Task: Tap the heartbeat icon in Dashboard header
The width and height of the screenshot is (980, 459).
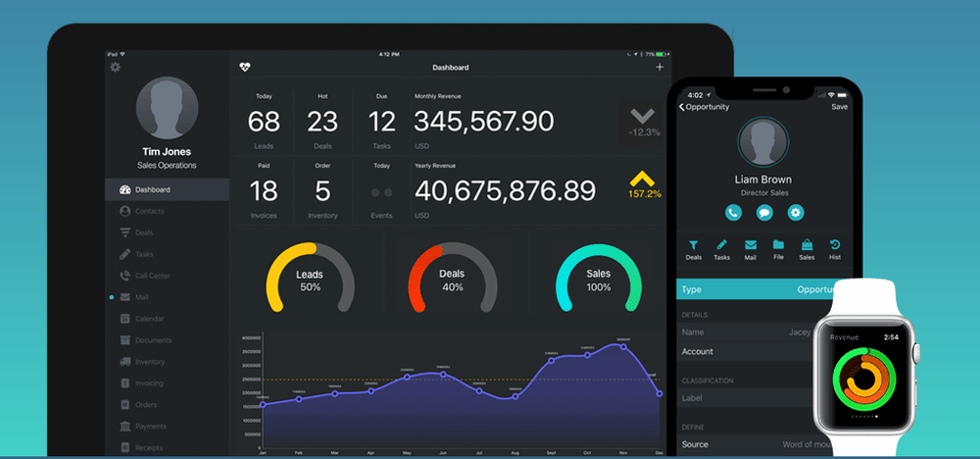Action: 244,67
